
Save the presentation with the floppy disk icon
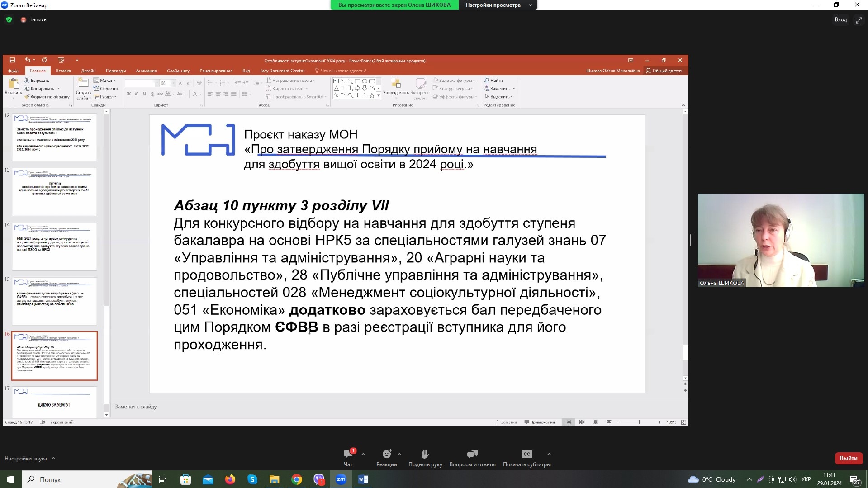(x=12, y=60)
